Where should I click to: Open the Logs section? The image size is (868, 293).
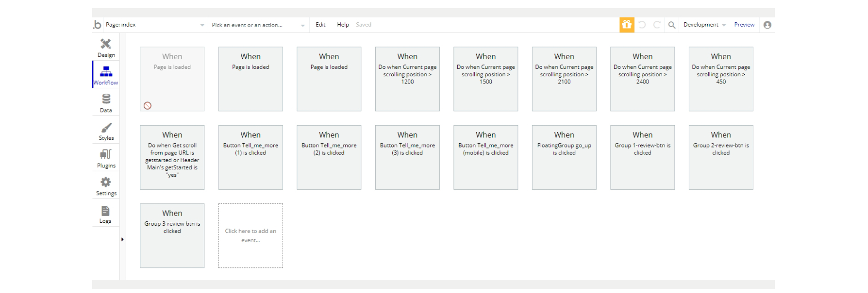pyautogui.click(x=105, y=214)
